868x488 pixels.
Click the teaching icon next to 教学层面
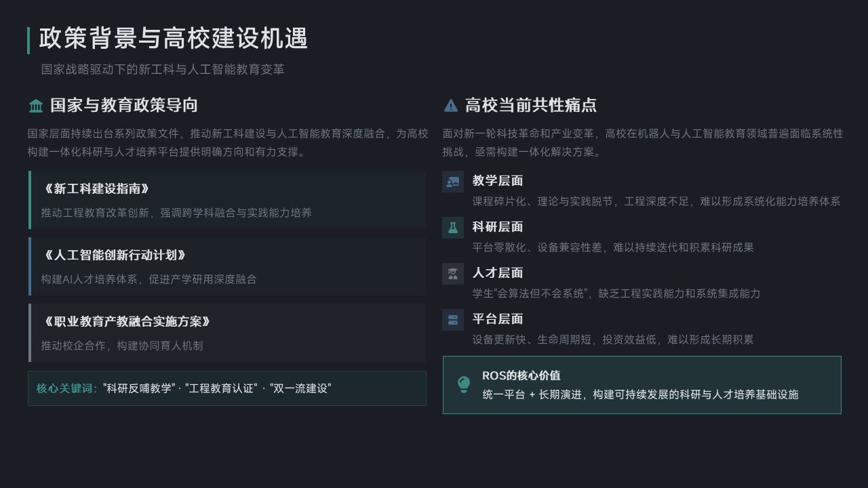(x=453, y=182)
